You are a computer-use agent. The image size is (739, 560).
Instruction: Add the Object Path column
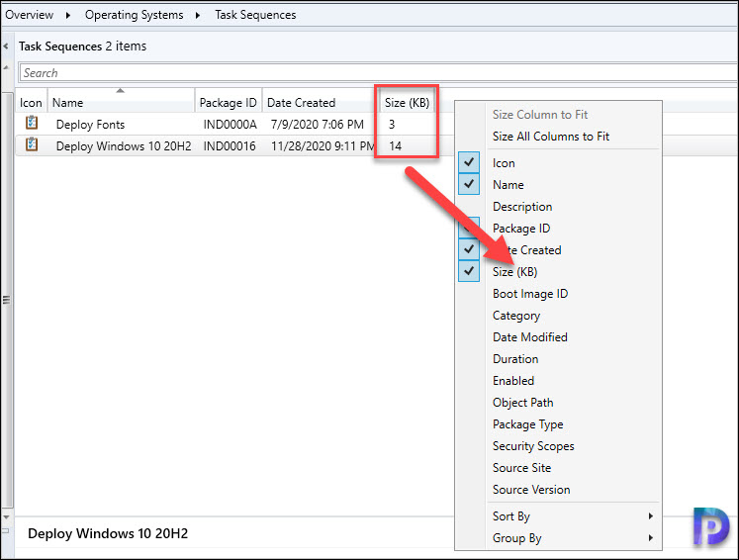[x=522, y=403]
